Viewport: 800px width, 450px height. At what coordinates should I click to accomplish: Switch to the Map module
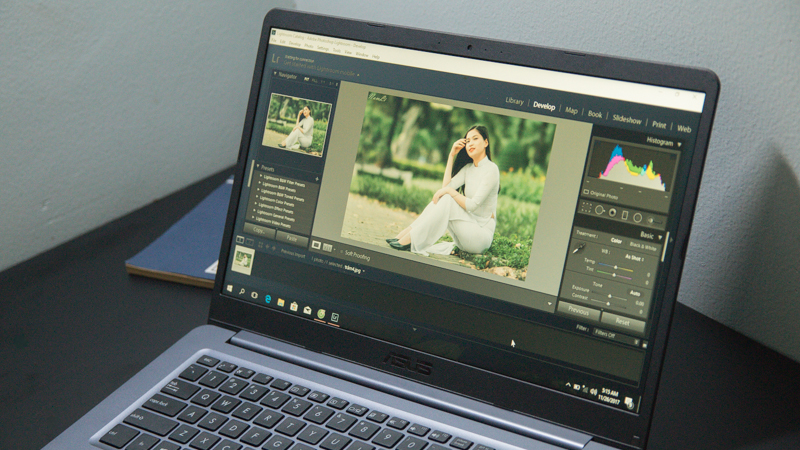(x=571, y=110)
